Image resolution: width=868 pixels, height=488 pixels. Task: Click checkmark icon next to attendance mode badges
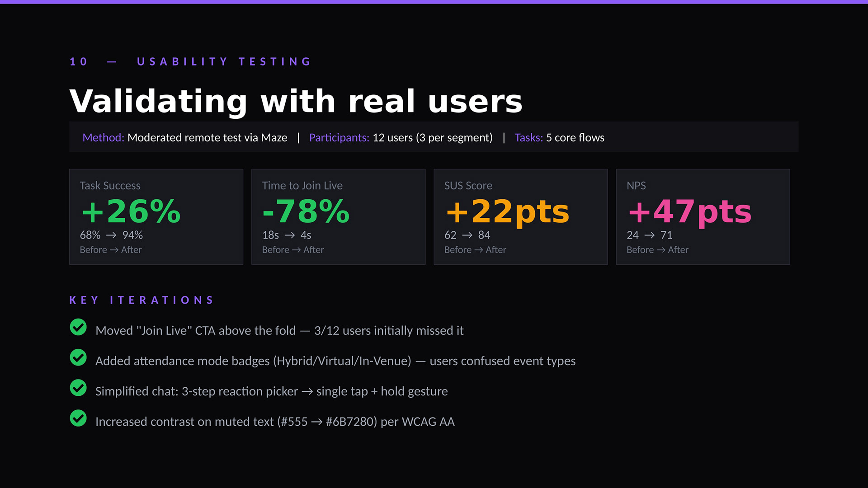[78, 357]
